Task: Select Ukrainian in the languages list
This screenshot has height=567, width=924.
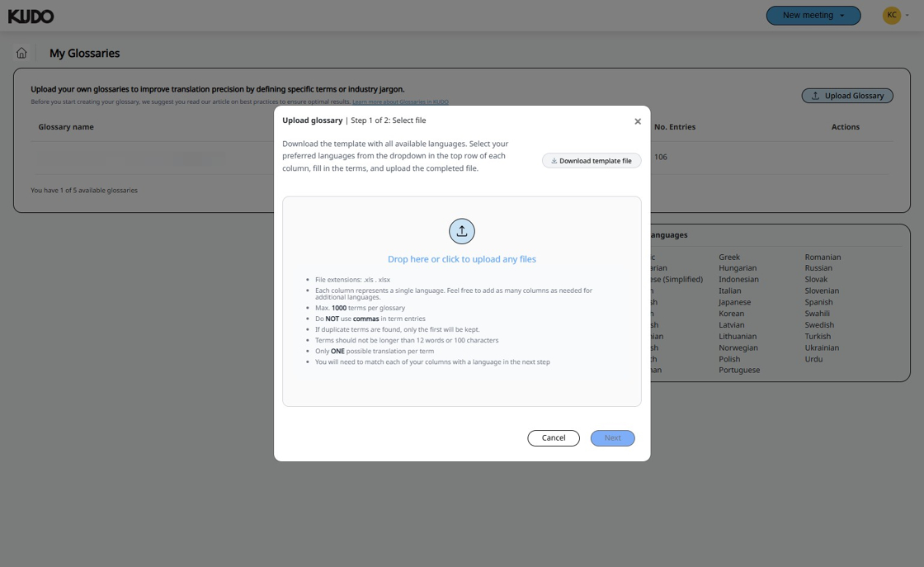Action: point(822,347)
